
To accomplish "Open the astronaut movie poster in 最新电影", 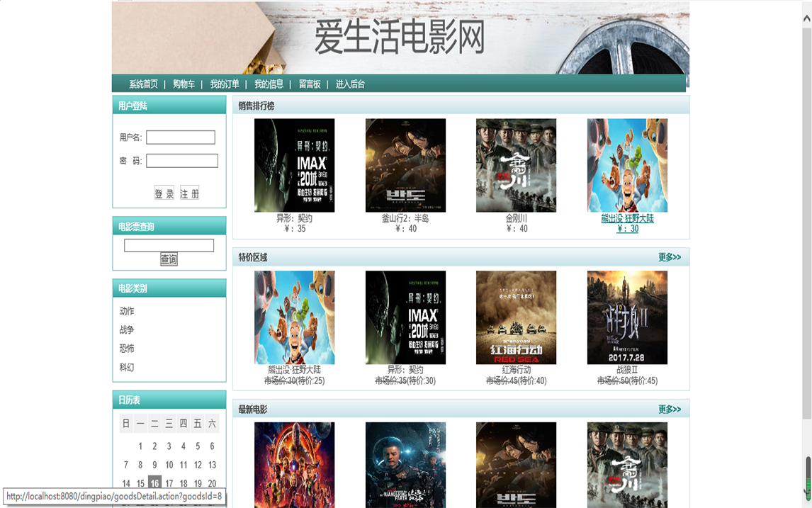I will (405, 465).
